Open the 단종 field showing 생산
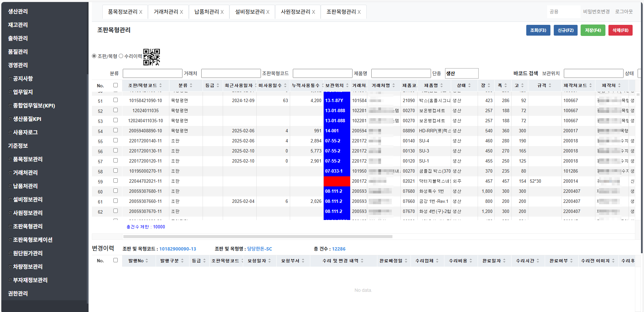This screenshot has width=644, height=312. (462, 73)
